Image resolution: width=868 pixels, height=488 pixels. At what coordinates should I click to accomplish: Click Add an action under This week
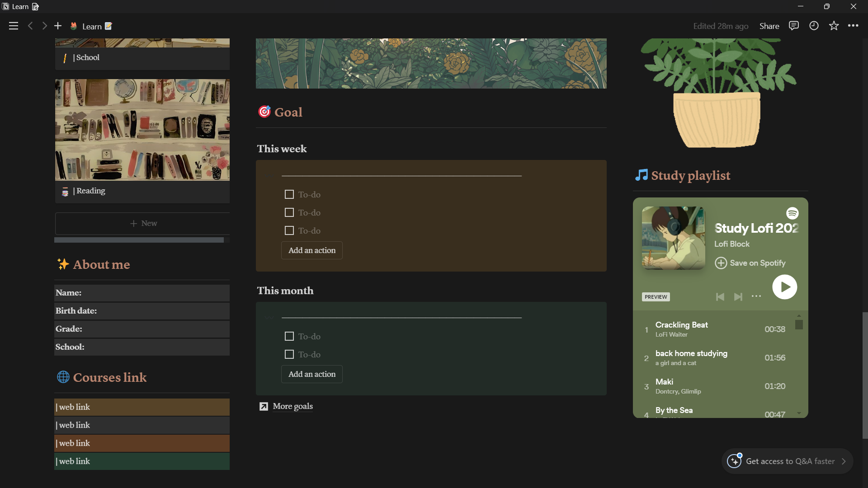click(x=312, y=250)
